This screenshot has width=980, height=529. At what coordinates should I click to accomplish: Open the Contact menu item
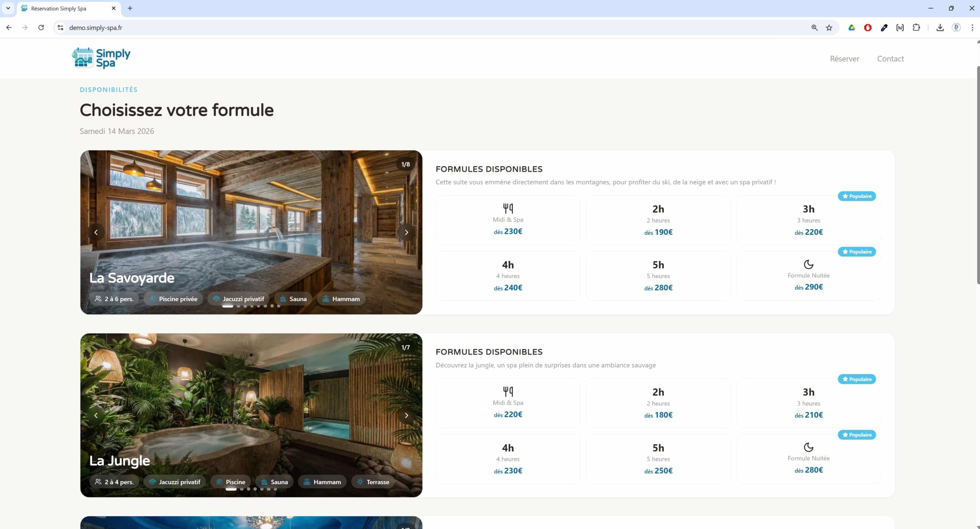click(x=890, y=59)
